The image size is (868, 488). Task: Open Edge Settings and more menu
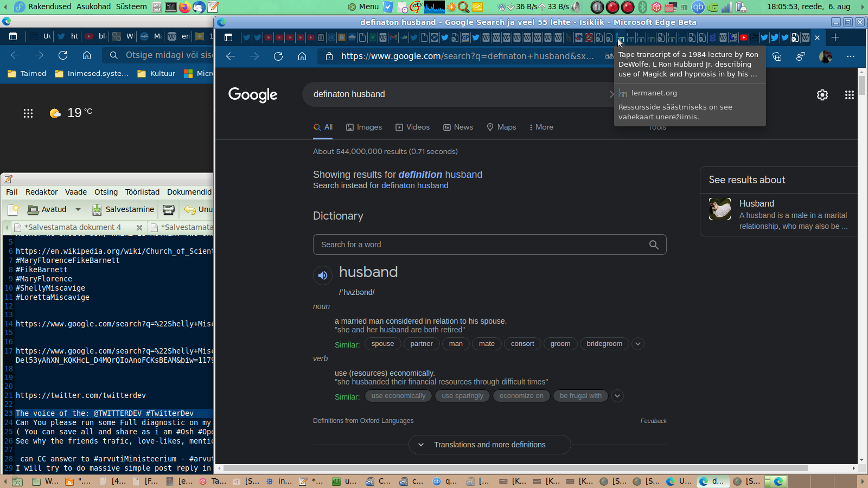851,56
